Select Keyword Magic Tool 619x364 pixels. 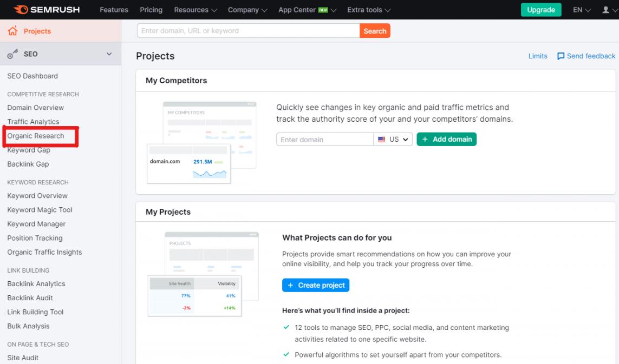[x=40, y=210]
